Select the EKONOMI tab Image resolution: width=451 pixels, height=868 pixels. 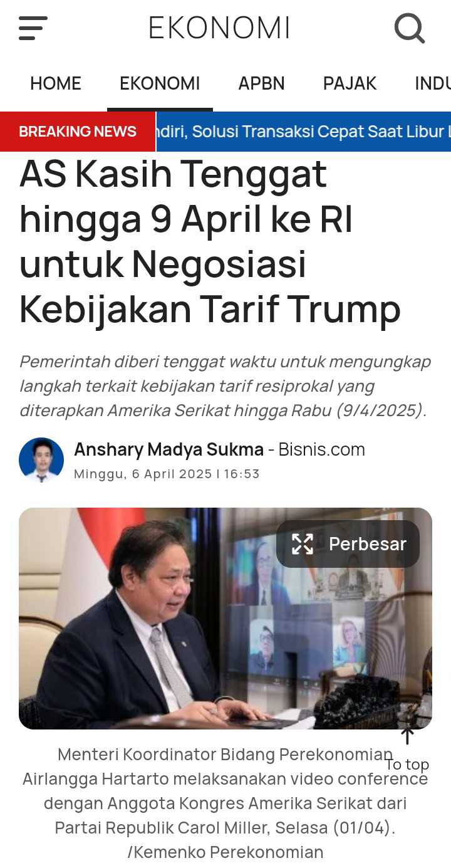160,83
